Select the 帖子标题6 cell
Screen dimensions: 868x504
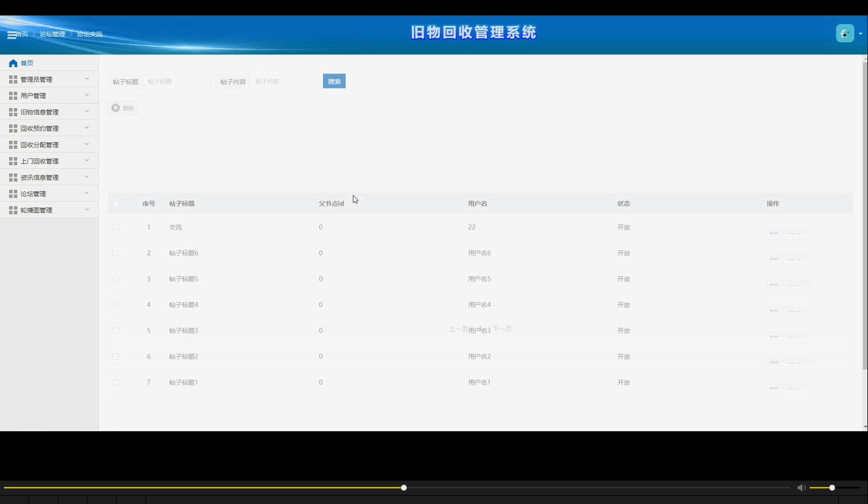[184, 253]
